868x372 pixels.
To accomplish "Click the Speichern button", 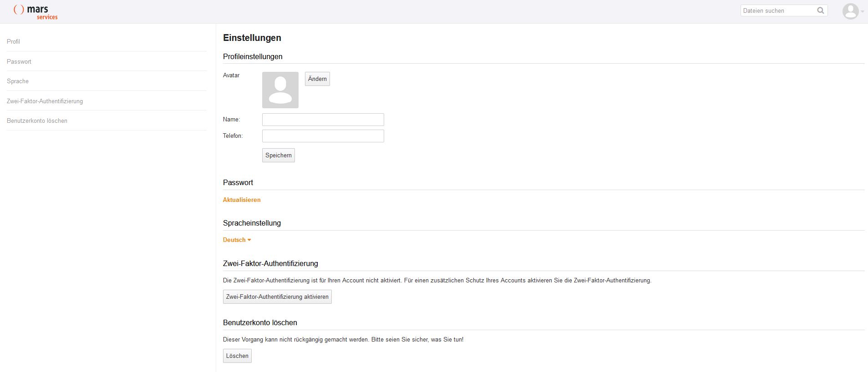I will pyautogui.click(x=278, y=155).
